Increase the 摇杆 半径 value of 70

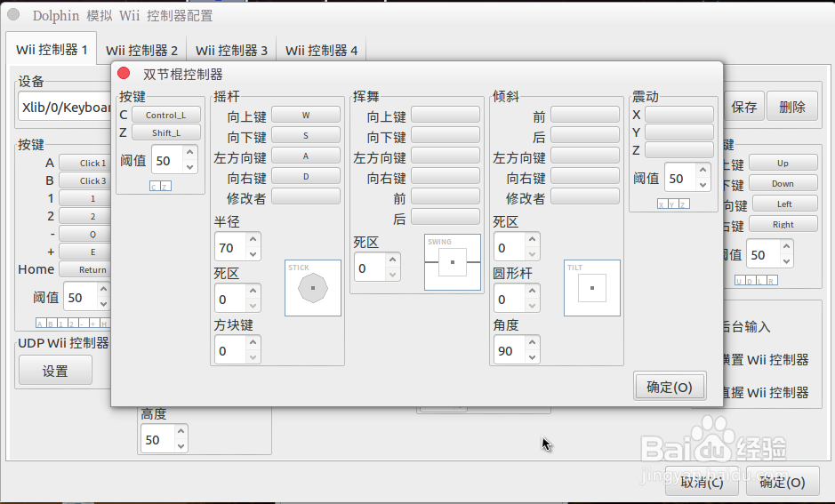click(253, 239)
